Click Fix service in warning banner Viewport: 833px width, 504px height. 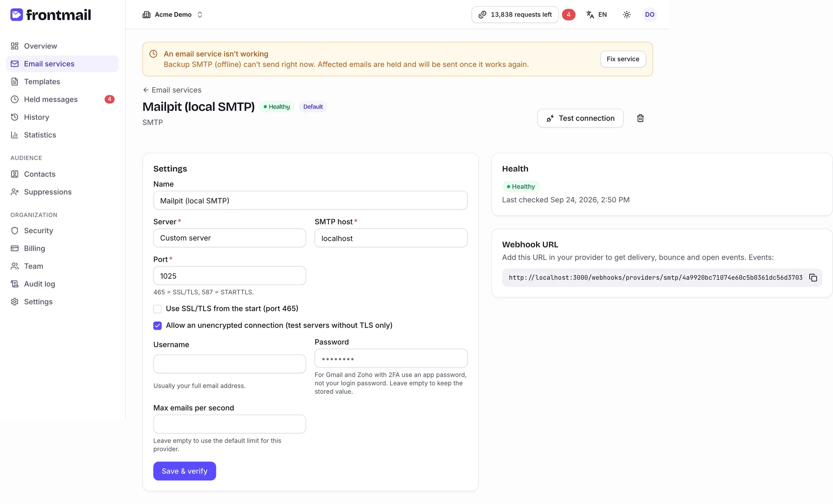click(623, 59)
